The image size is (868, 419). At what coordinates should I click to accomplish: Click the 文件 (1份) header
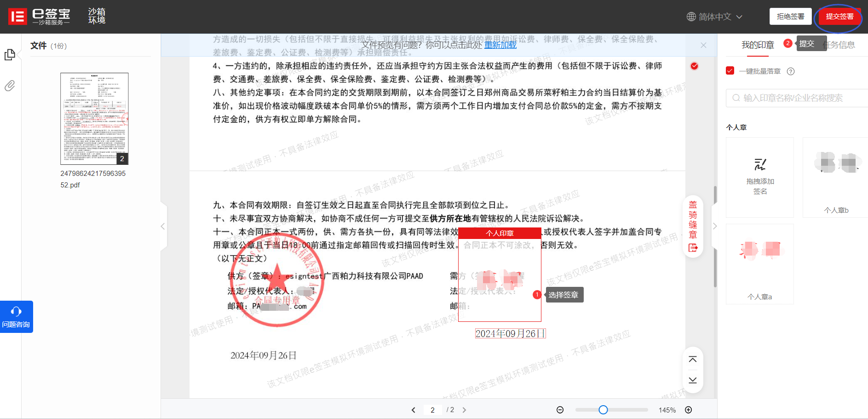click(x=48, y=46)
